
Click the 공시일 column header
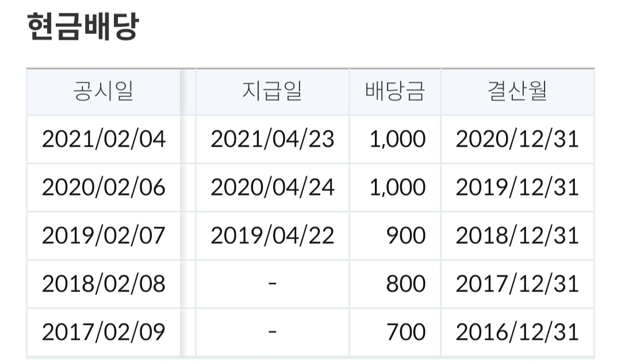(103, 91)
